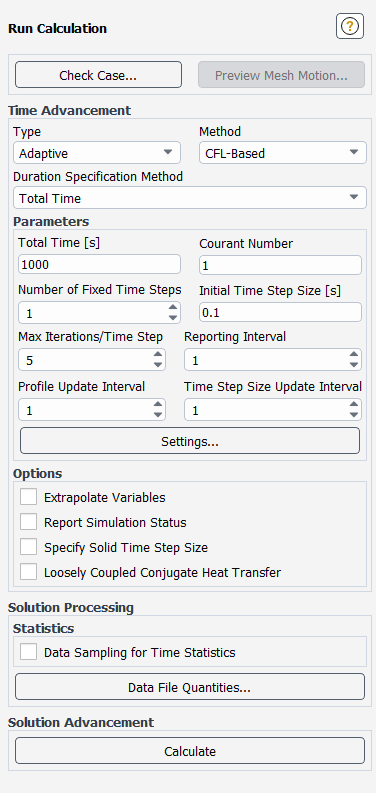
Task: Open the Run Calculation help icon
Action: pyautogui.click(x=350, y=26)
